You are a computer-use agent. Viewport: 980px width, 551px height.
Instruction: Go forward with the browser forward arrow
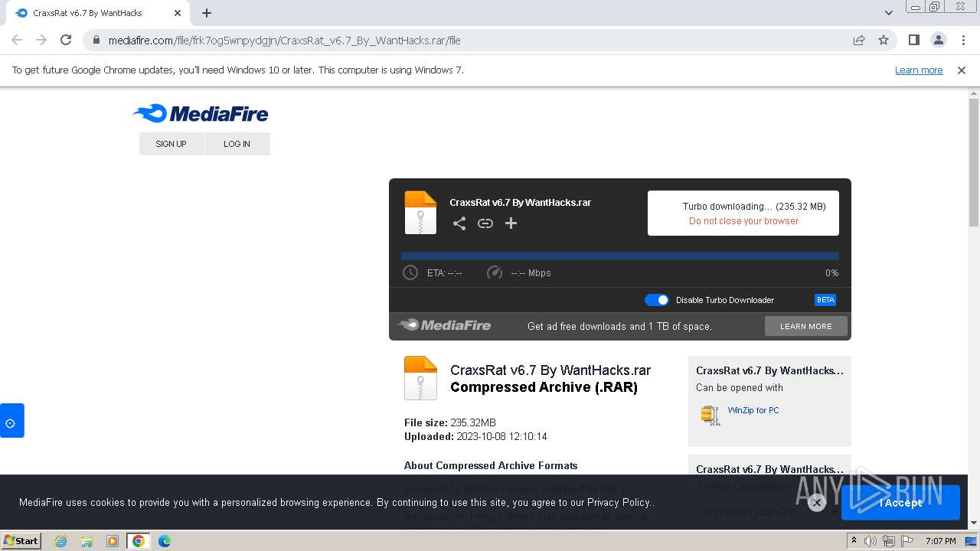(41, 40)
